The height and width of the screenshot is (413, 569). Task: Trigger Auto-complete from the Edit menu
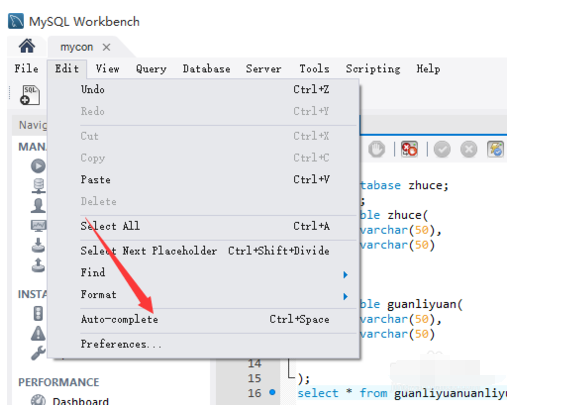[205, 319]
